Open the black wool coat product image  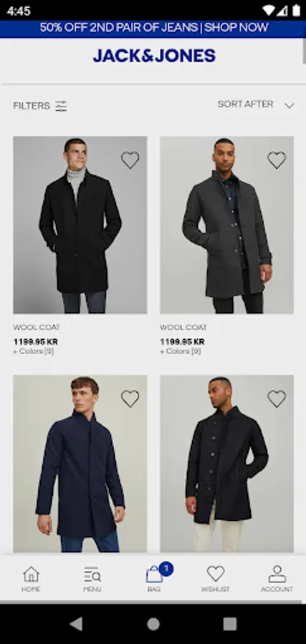tap(80, 225)
